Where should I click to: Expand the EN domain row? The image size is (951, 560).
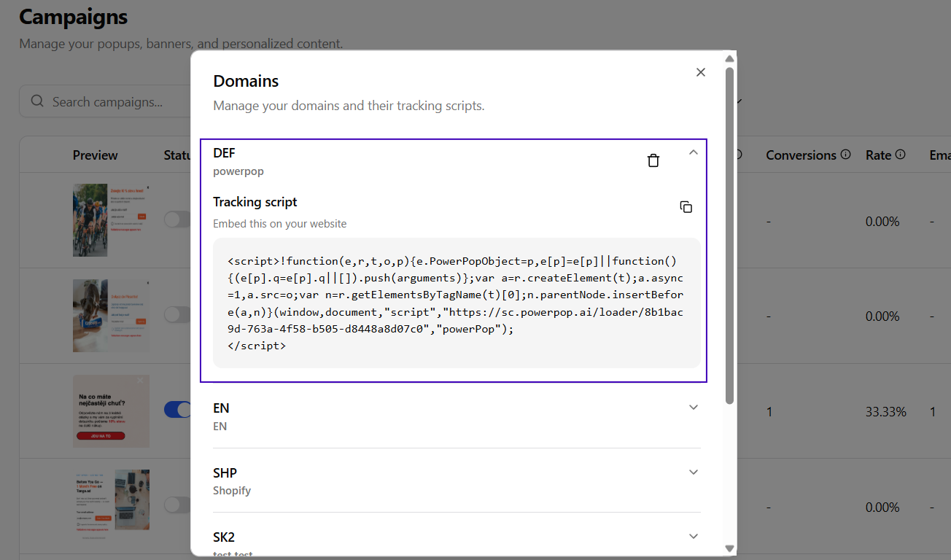tap(457, 416)
